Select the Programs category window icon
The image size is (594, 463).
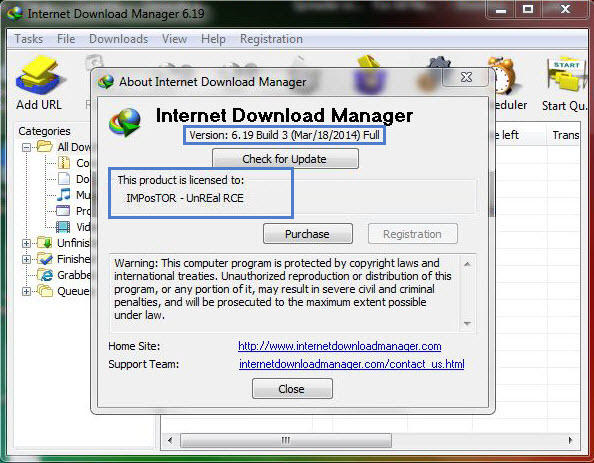click(x=63, y=210)
